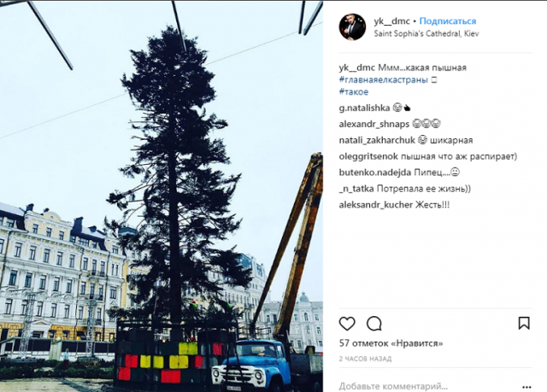Visit the natali_zakharchuk commenter profile
The width and height of the screenshot is (547, 392).
[x=377, y=140]
